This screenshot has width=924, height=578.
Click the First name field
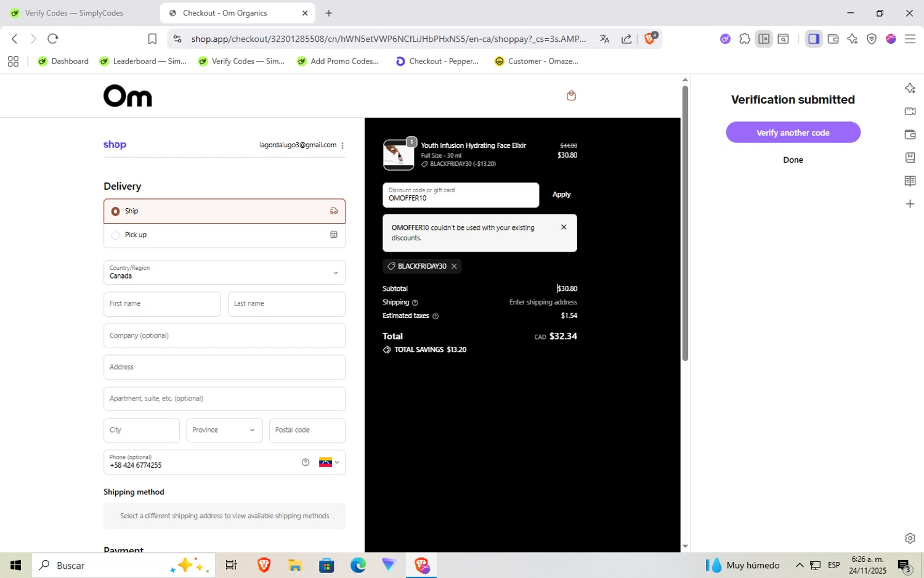coord(162,304)
